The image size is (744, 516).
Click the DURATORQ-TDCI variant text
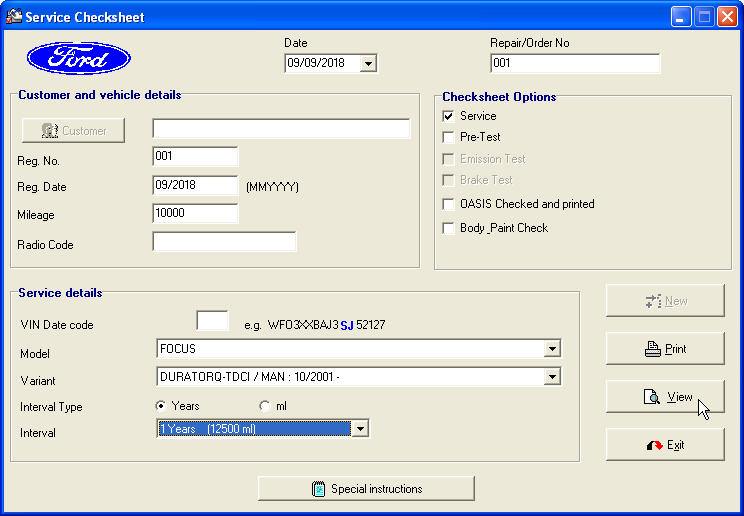click(x=250, y=377)
